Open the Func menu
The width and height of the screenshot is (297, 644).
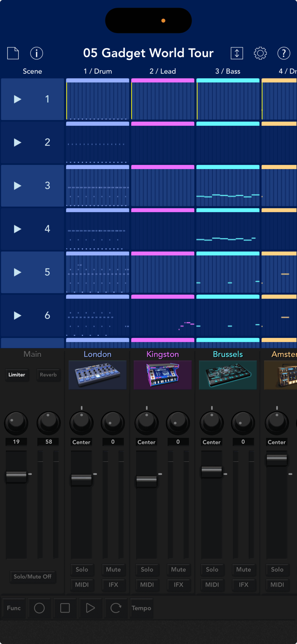coord(14,608)
